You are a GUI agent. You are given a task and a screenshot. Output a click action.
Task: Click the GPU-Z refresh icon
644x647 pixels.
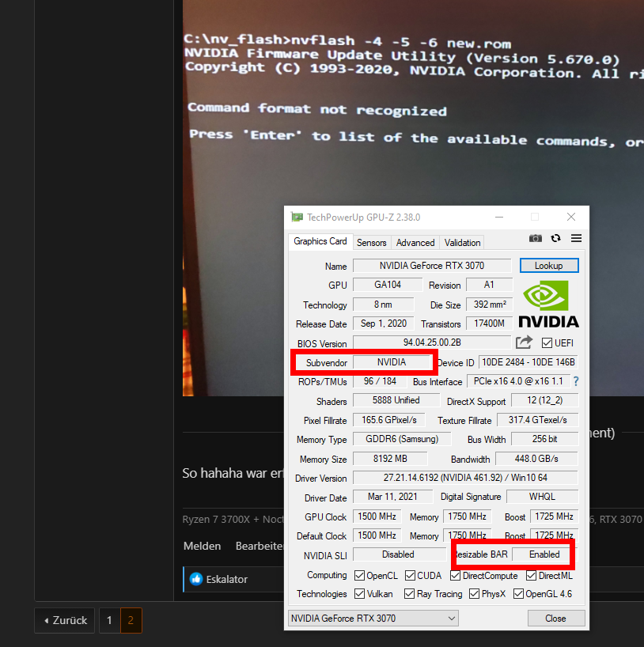point(555,239)
